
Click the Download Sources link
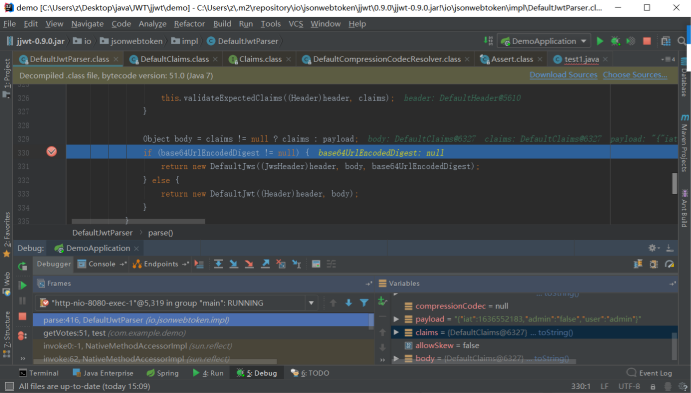click(x=563, y=75)
